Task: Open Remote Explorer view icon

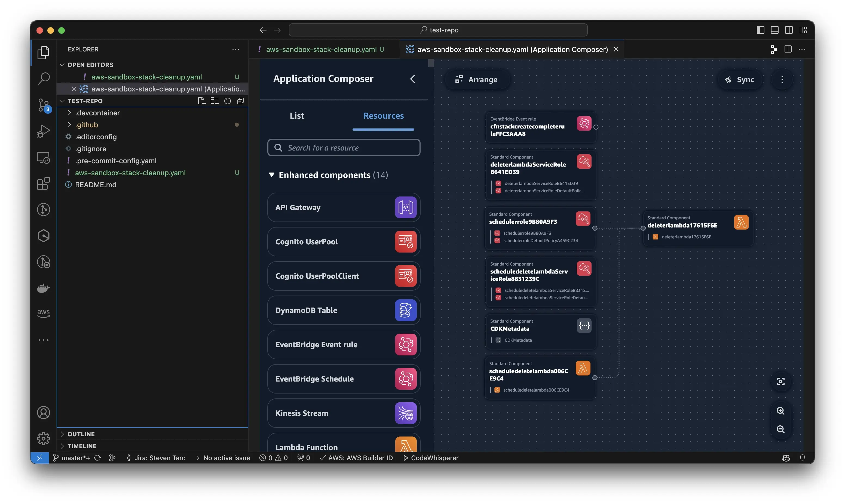Action: point(44,158)
